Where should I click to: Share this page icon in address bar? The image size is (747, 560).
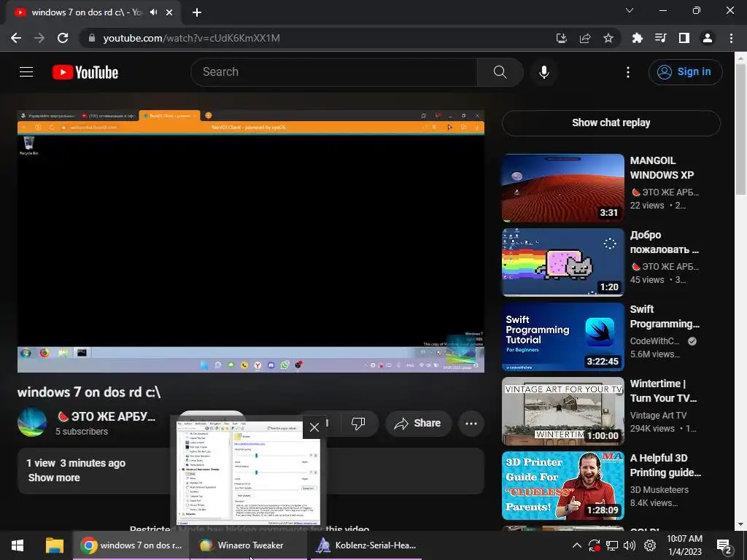[x=585, y=38]
